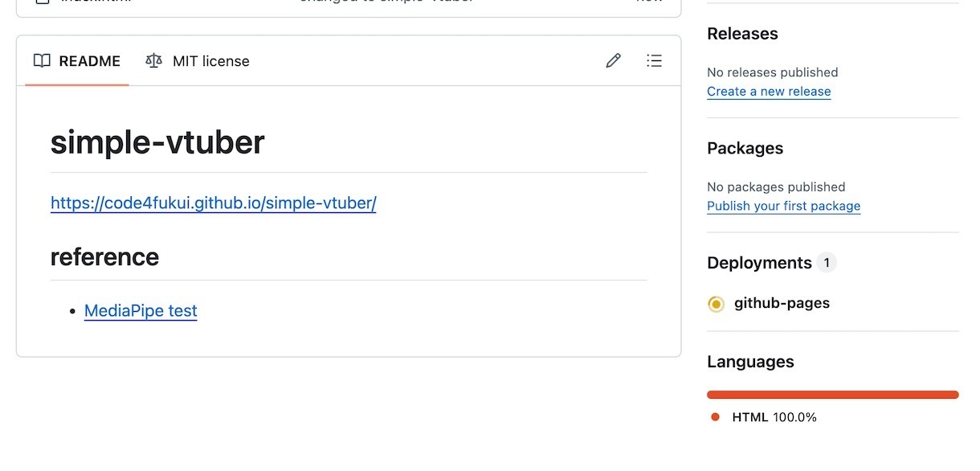Click the Deployments count badge
This screenshot has width=980, height=471.
click(x=827, y=263)
